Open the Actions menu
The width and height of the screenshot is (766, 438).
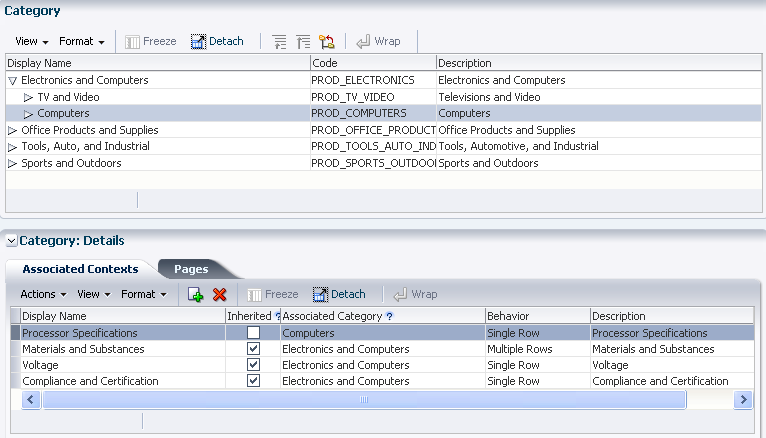click(x=43, y=294)
